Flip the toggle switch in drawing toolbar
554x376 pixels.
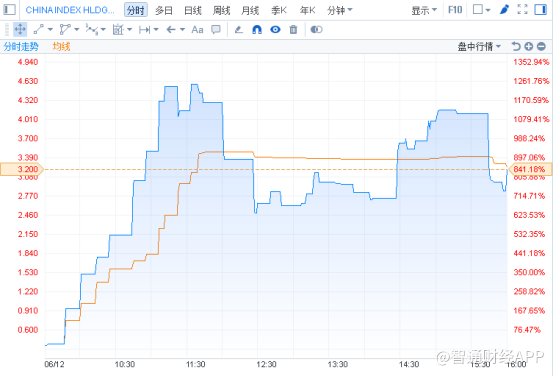(316, 30)
